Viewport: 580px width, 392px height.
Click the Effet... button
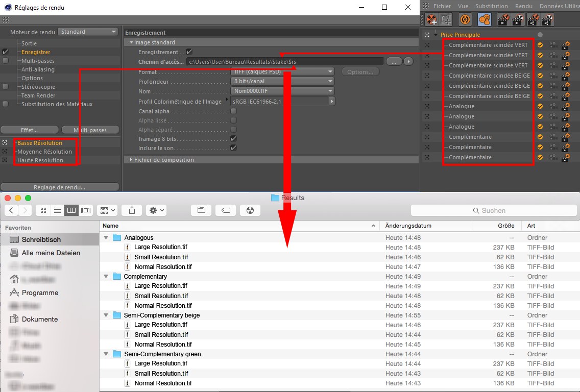click(x=30, y=130)
